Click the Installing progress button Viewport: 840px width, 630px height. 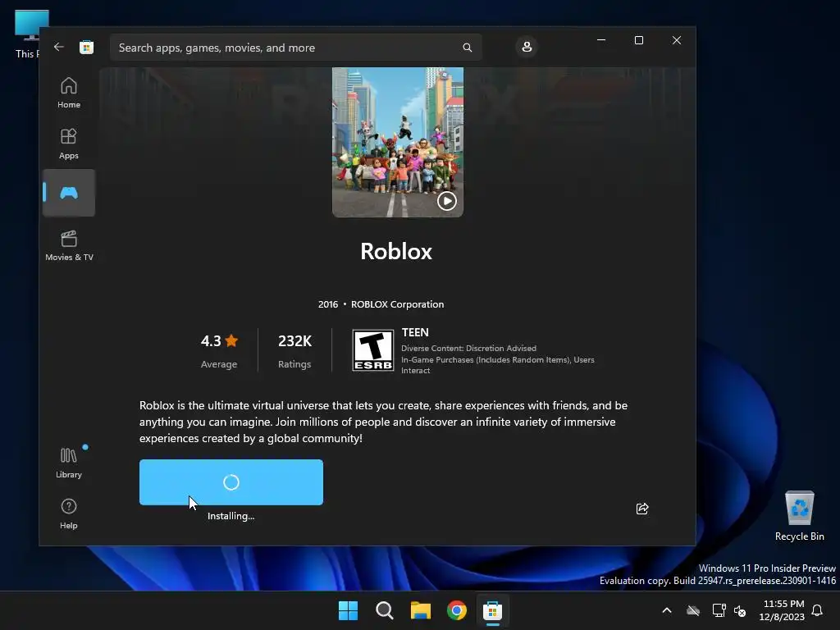tap(231, 482)
